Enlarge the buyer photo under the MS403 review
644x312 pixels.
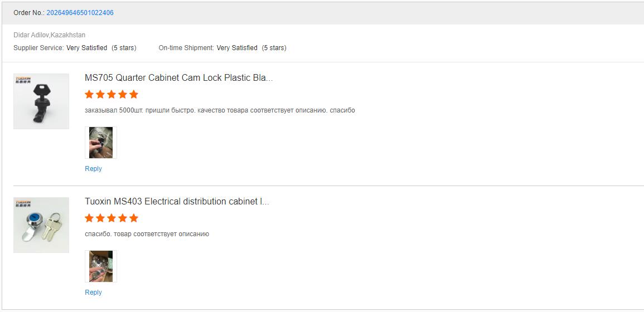tap(101, 266)
